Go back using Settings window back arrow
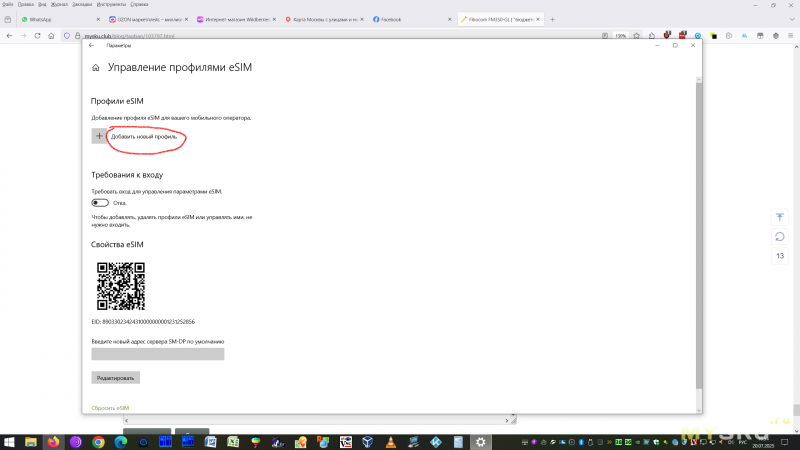The width and height of the screenshot is (800, 450). pyautogui.click(x=91, y=45)
